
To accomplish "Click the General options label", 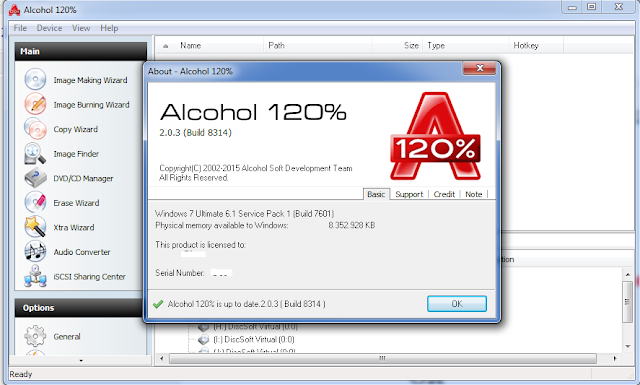I will 67,336.
